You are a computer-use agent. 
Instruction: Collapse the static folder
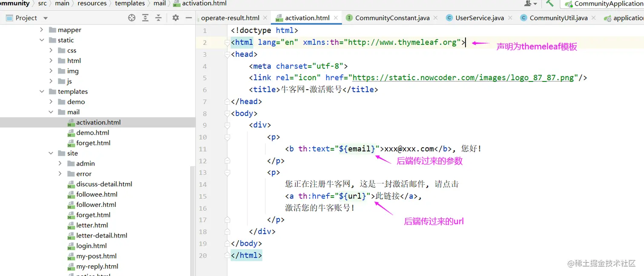[41, 40]
